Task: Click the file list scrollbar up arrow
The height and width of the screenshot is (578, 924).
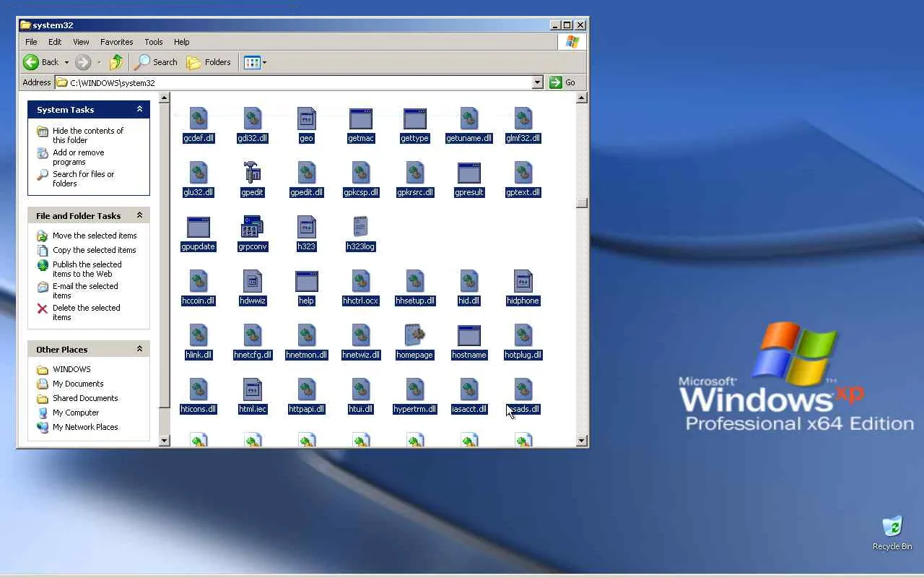Action: click(582, 98)
